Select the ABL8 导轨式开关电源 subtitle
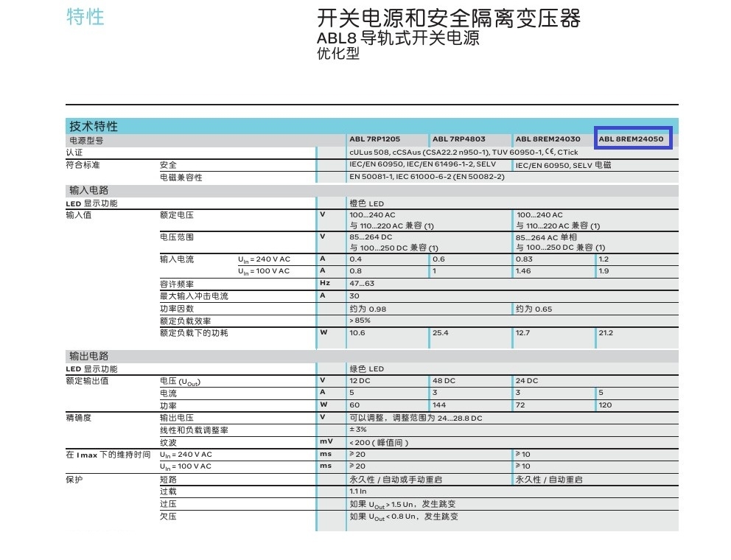Image resolution: width=731 pixels, height=560 pixels. pos(398,38)
